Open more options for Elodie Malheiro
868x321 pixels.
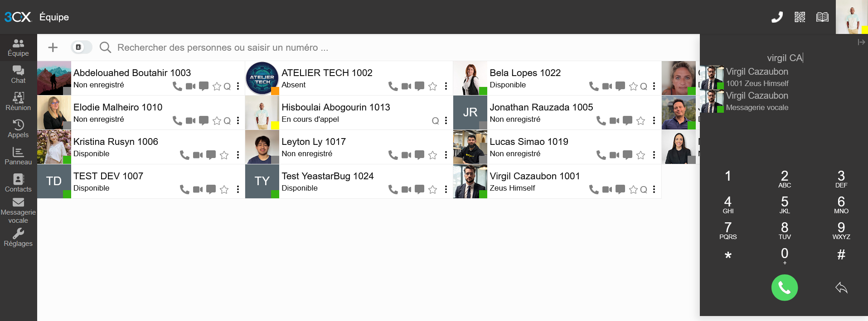[238, 120]
